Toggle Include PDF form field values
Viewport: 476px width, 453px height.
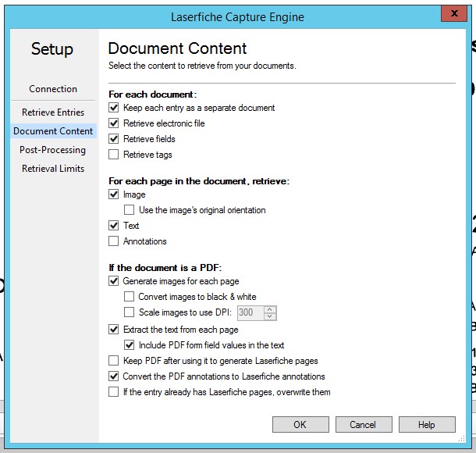click(x=129, y=345)
